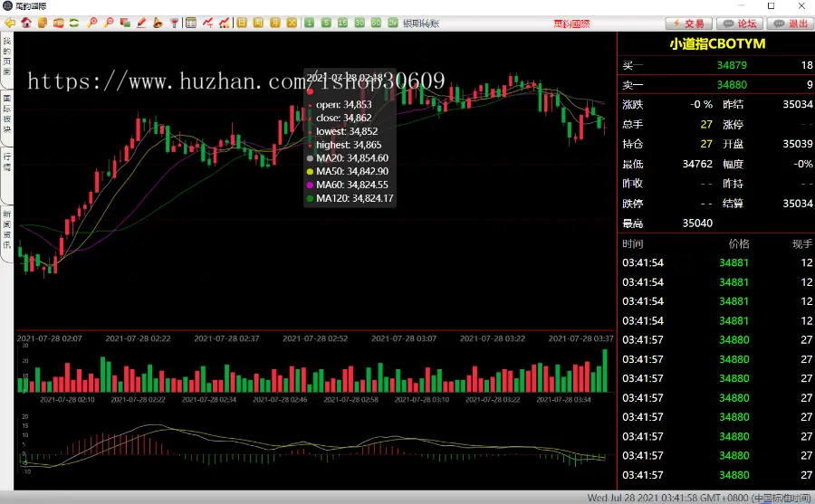
Task: Select the red pencil drawing tool
Action: (141, 23)
